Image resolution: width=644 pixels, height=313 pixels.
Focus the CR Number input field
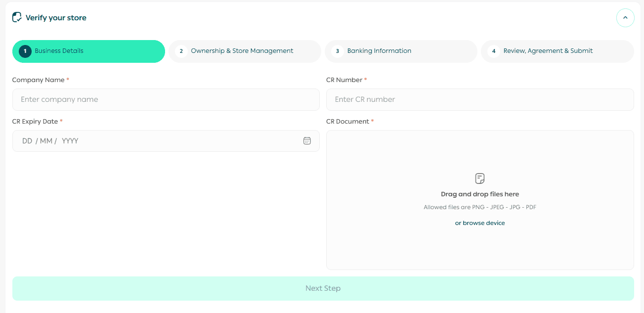(480, 99)
